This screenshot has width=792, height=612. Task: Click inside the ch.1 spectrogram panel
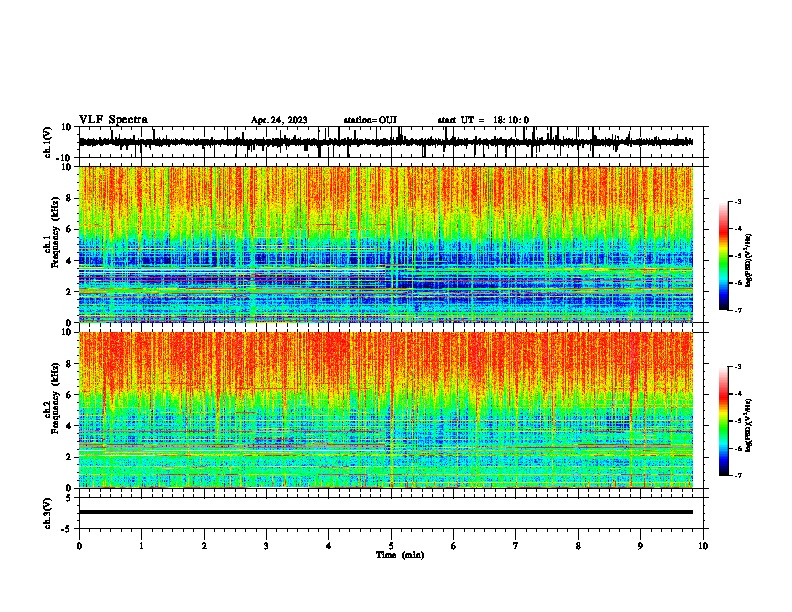click(386, 244)
